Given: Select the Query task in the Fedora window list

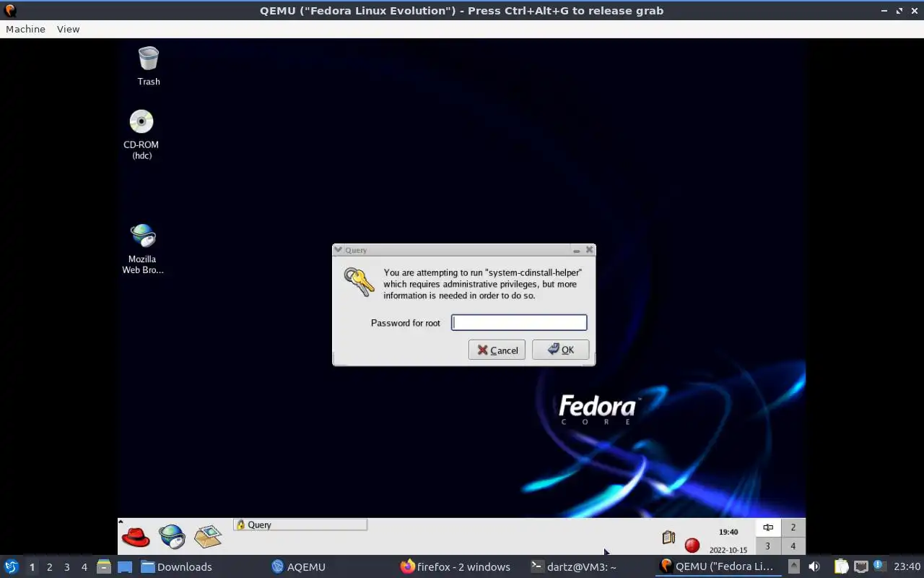Looking at the screenshot, I should click(300, 525).
